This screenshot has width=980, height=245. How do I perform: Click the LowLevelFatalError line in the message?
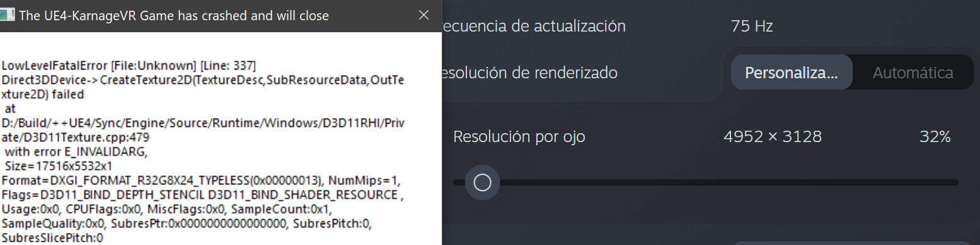point(129,66)
